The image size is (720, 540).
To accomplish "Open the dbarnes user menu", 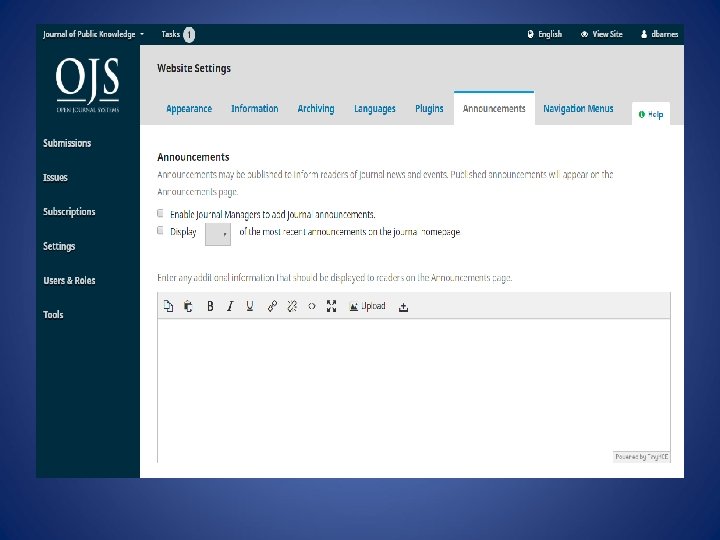I will pyautogui.click(x=659, y=34).
